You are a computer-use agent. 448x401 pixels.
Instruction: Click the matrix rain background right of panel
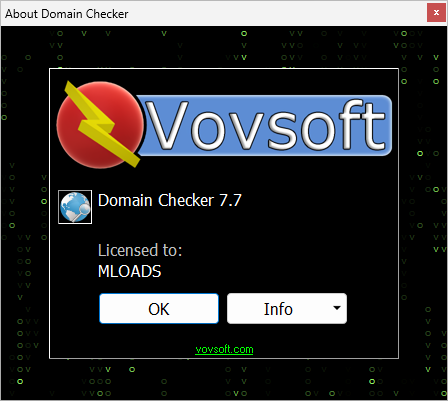click(x=423, y=213)
